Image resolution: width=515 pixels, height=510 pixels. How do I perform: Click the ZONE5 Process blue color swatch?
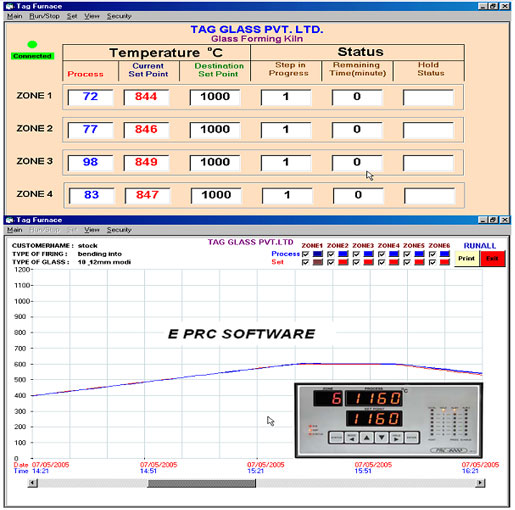[x=419, y=254]
